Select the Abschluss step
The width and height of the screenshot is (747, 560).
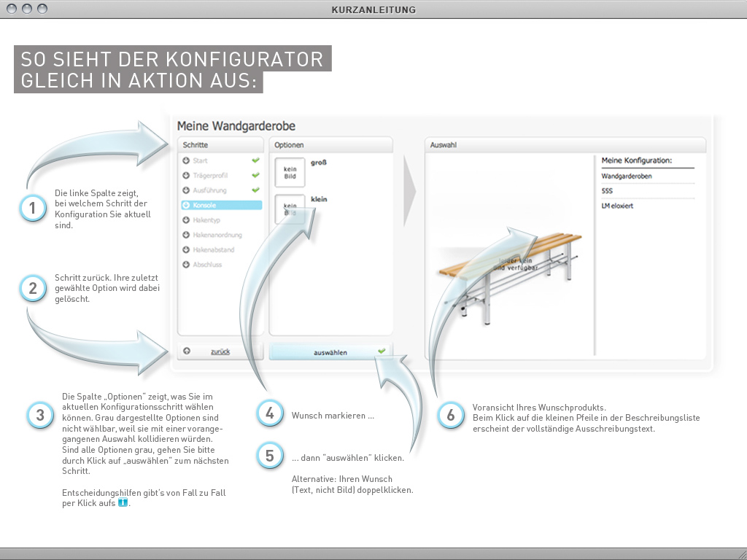pos(207,264)
